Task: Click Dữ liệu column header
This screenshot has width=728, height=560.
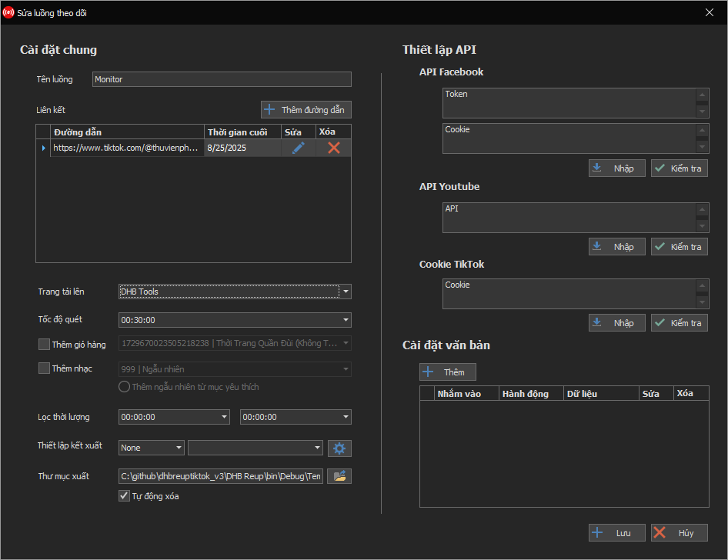Action: click(x=601, y=393)
